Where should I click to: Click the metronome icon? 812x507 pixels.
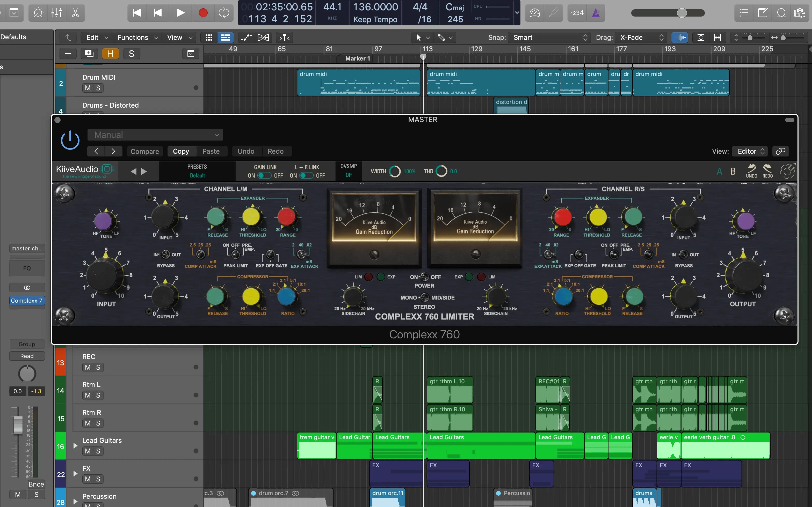[596, 13]
